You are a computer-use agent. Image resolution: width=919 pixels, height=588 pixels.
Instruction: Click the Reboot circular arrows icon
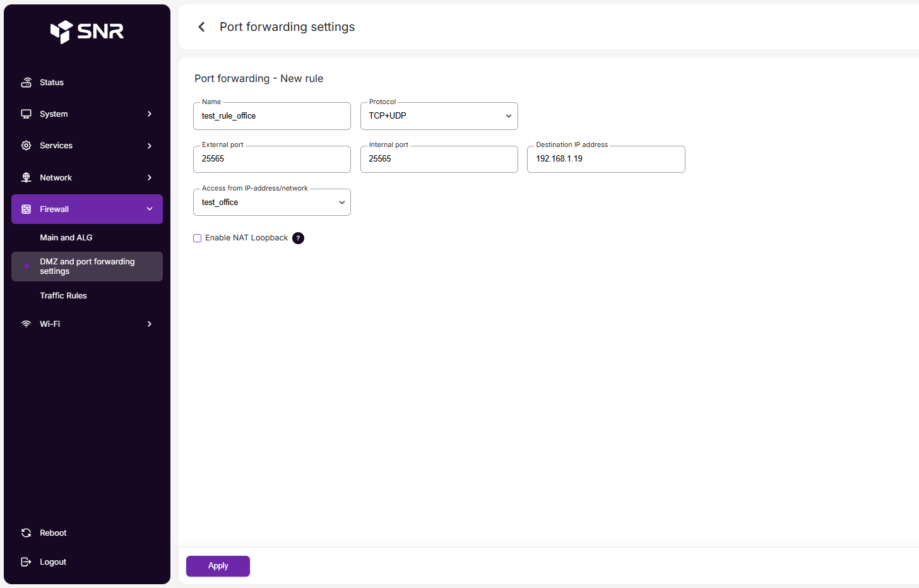[x=26, y=533]
